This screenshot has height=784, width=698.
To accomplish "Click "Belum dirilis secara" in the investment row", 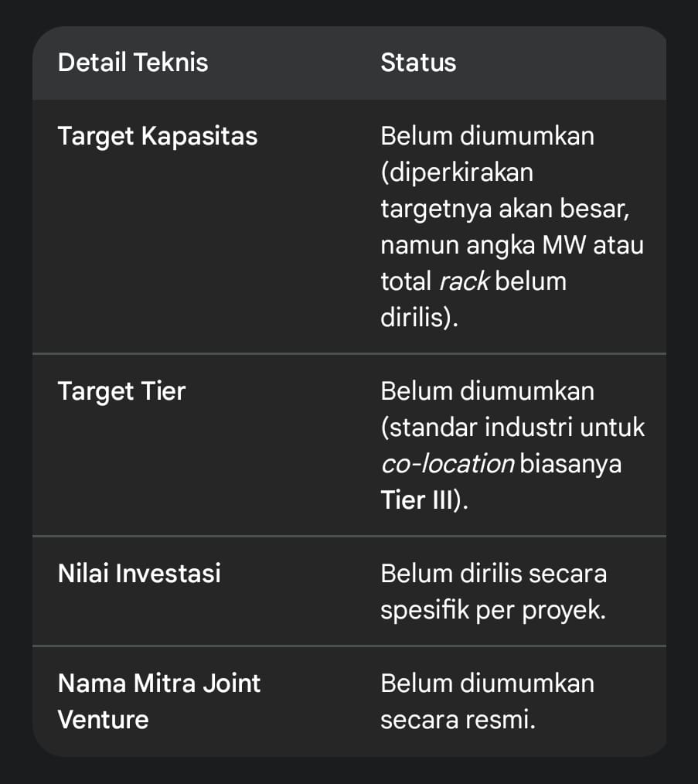I will [x=493, y=573].
